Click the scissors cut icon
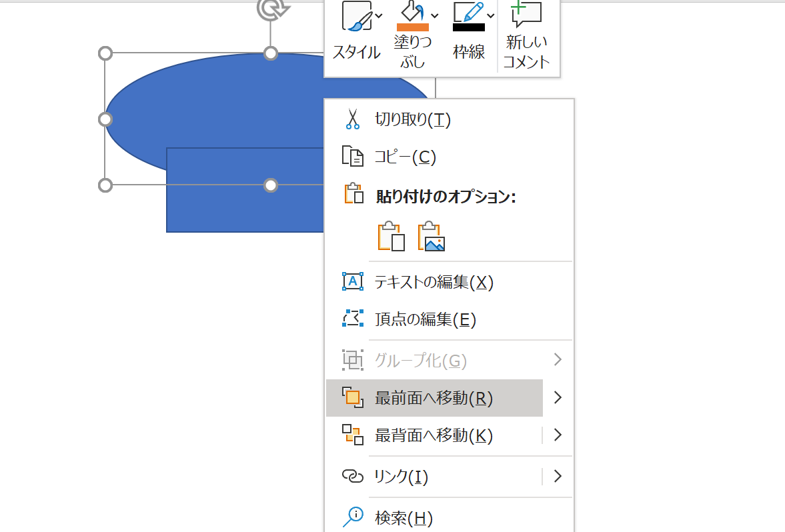Image resolution: width=785 pixels, height=532 pixels. click(x=352, y=119)
